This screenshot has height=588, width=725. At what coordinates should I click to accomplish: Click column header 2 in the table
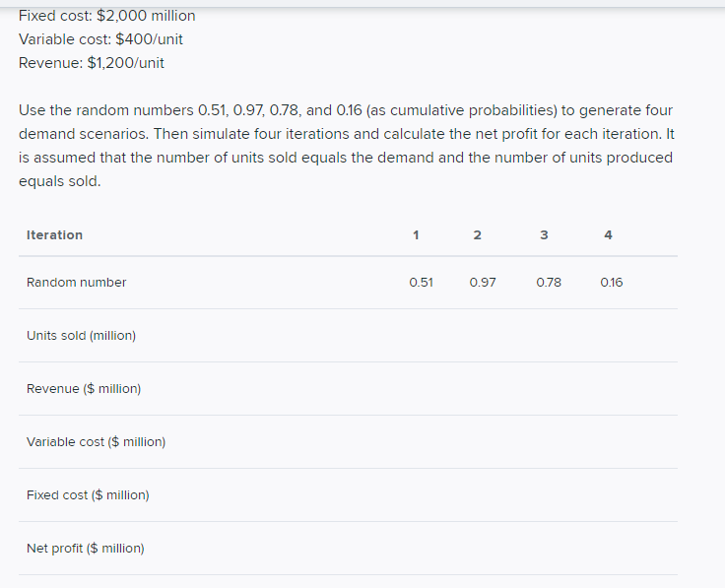point(477,235)
